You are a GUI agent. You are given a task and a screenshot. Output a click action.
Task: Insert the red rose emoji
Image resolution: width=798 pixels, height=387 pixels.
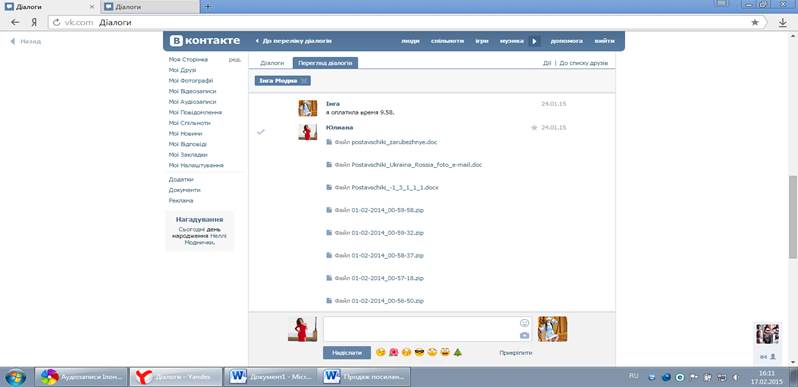pos(393,352)
